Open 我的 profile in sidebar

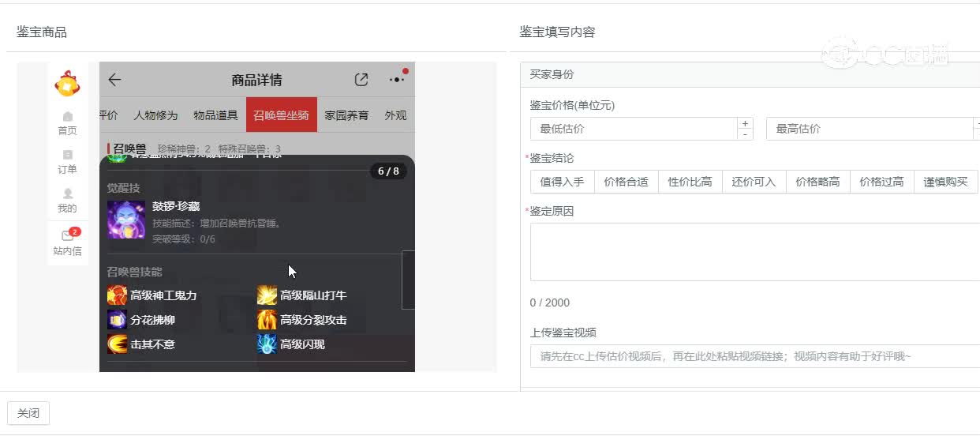(67, 201)
